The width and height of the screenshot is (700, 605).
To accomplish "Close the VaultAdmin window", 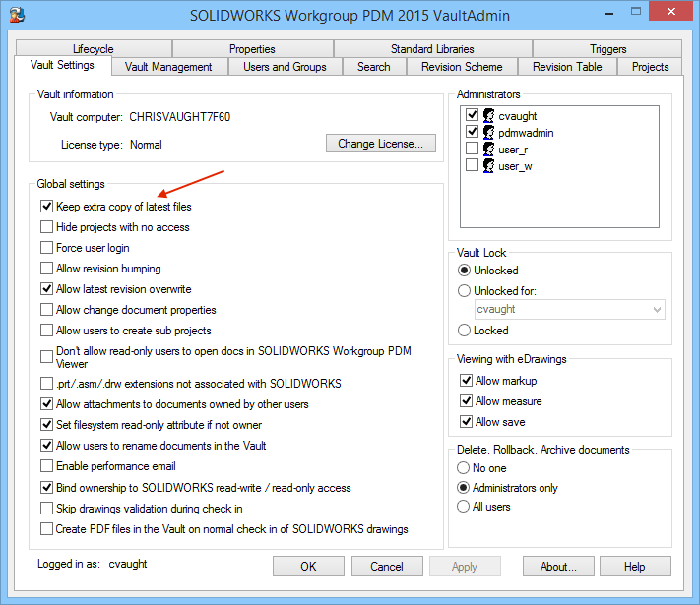I will [671, 12].
